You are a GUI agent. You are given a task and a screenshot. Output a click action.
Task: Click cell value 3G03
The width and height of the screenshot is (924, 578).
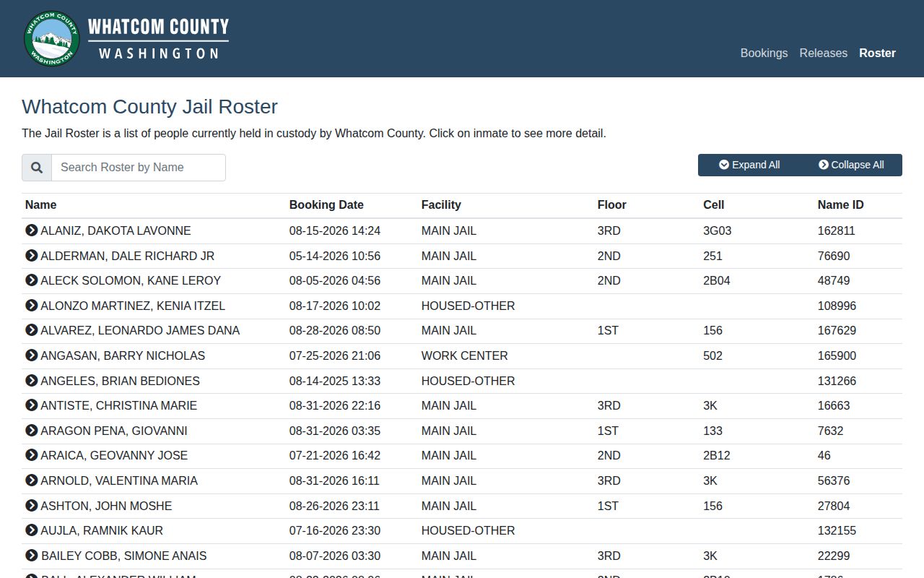(717, 231)
